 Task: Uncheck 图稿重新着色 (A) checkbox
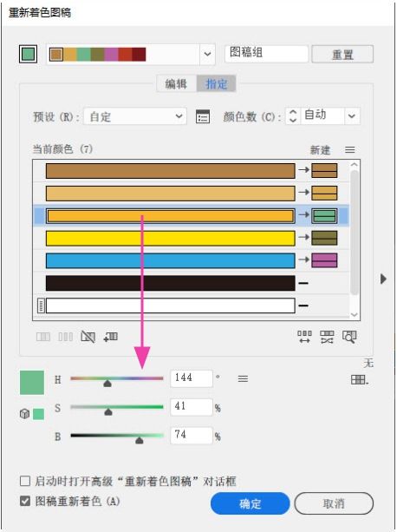pyautogui.click(x=25, y=501)
